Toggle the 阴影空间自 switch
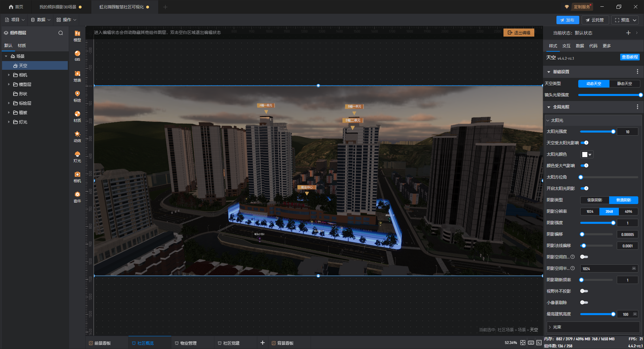 click(x=584, y=257)
